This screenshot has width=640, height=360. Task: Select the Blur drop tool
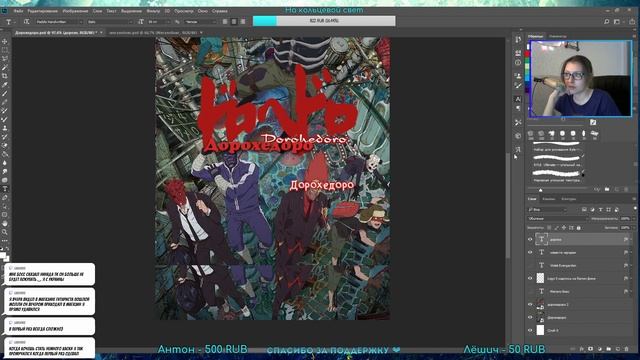click(5, 163)
